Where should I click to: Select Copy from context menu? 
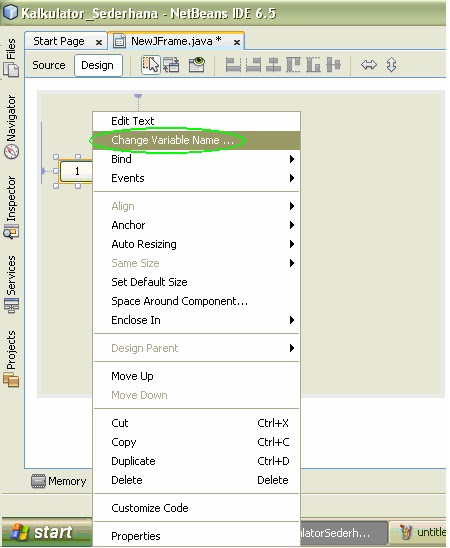(196, 442)
